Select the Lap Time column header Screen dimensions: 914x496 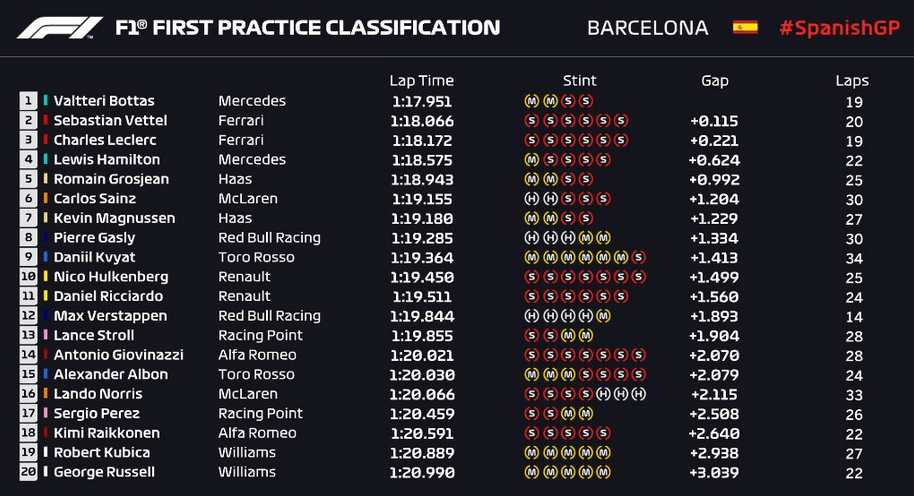pos(421,80)
